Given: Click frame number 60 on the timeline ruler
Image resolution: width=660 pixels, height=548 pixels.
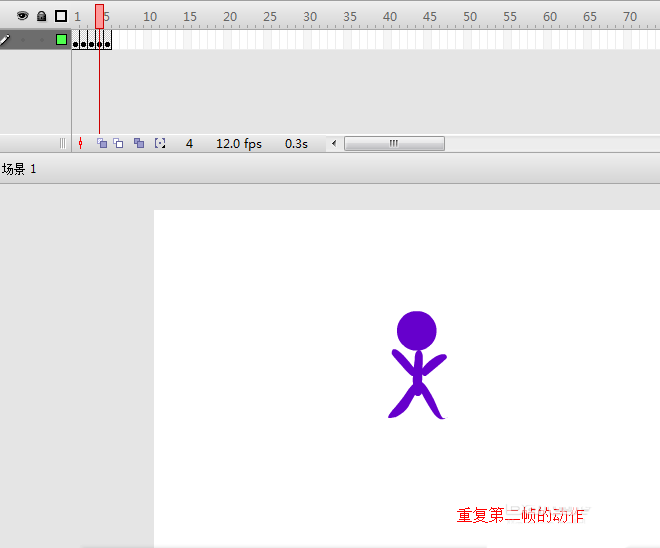Looking at the screenshot, I should (550, 17).
